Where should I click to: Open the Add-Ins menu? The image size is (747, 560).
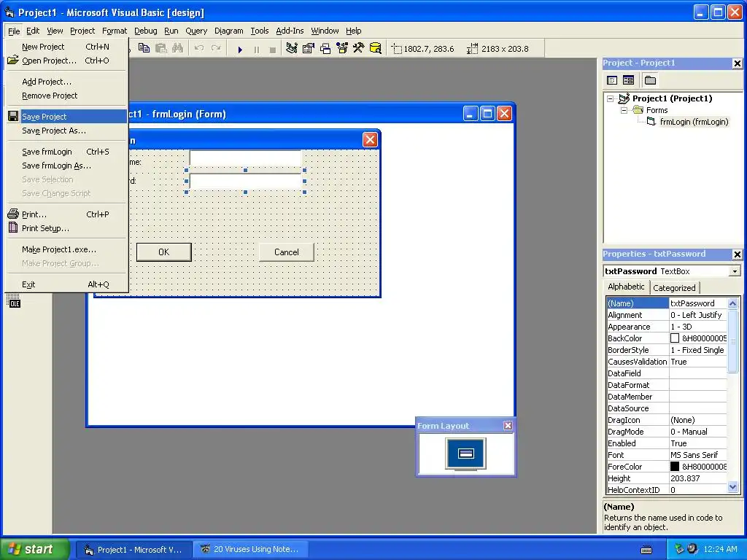pyautogui.click(x=290, y=31)
